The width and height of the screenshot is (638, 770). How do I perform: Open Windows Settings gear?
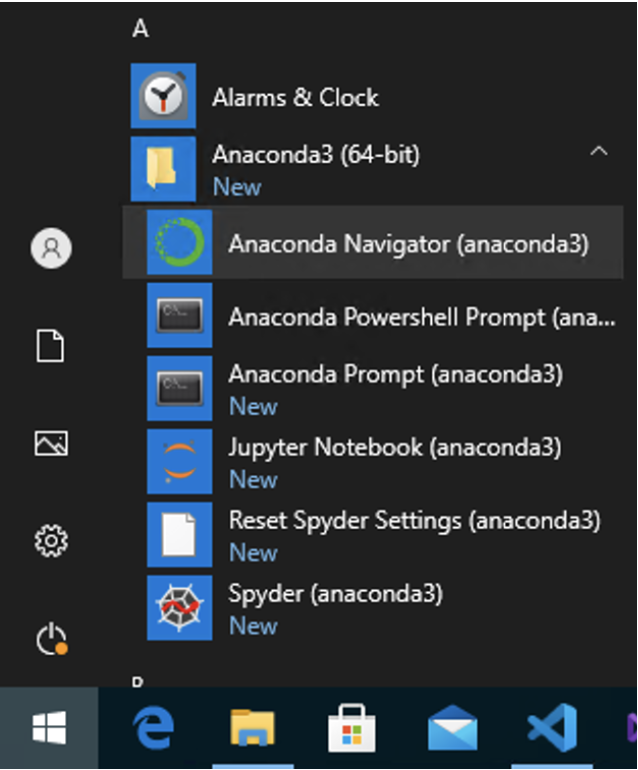(x=51, y=541)
